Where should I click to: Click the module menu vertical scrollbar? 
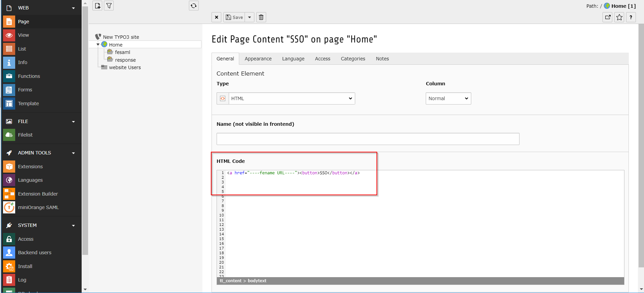click(85, 131)
